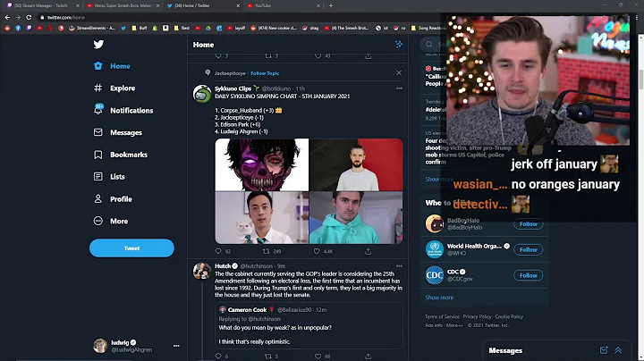
Task: Like the Sykkuno Clips tweet
Action: (317, 251)
